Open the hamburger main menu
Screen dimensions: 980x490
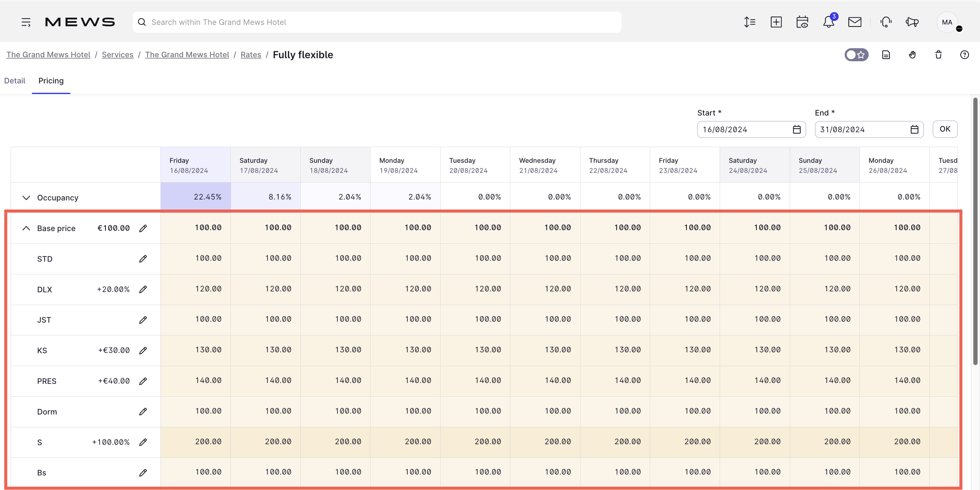click(26, 22)
